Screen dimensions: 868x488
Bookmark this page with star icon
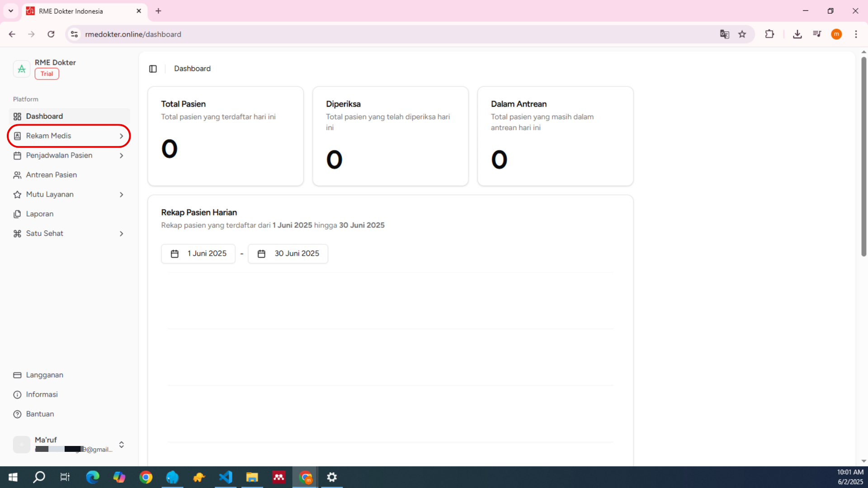(x=742, y=34)
